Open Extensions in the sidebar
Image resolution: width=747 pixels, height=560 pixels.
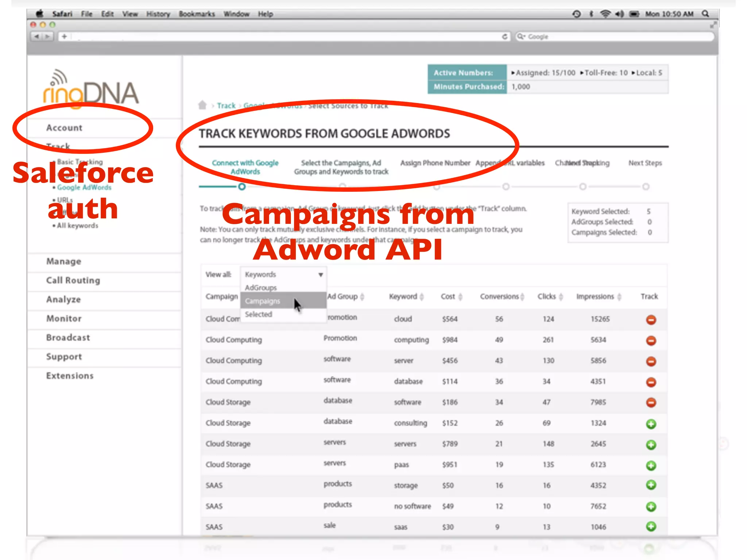click(x=70, y=376)
